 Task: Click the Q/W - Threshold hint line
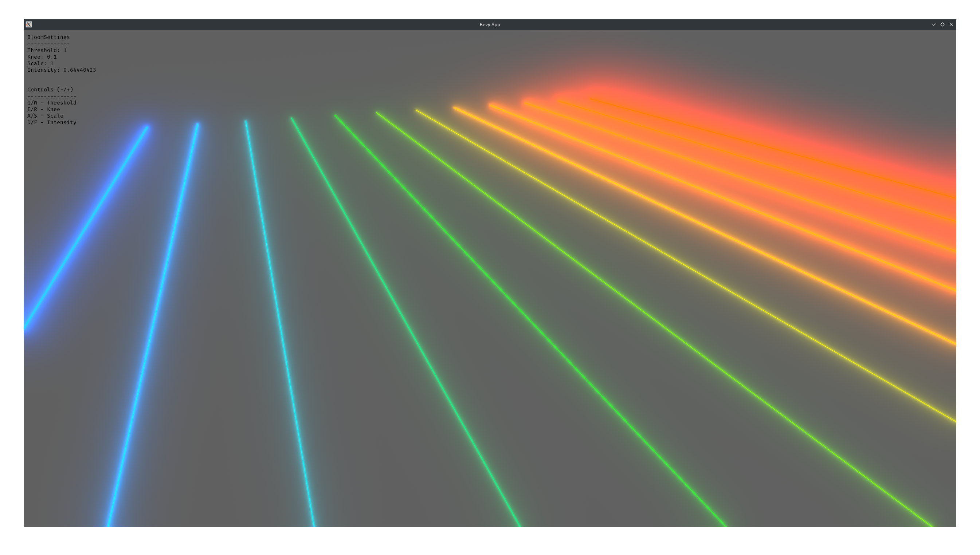[x=52, y=103]
